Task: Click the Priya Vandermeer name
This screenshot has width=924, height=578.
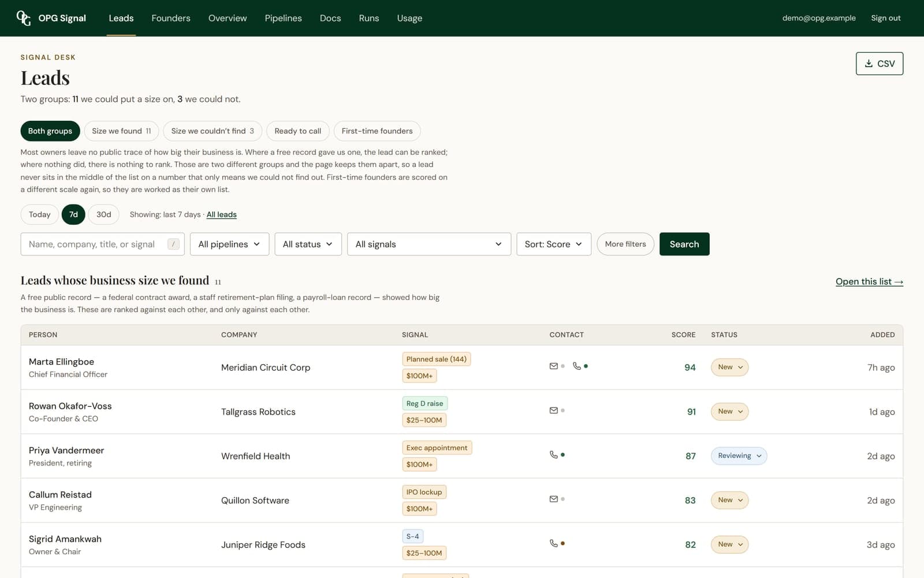Action: [x=66, y=450]
